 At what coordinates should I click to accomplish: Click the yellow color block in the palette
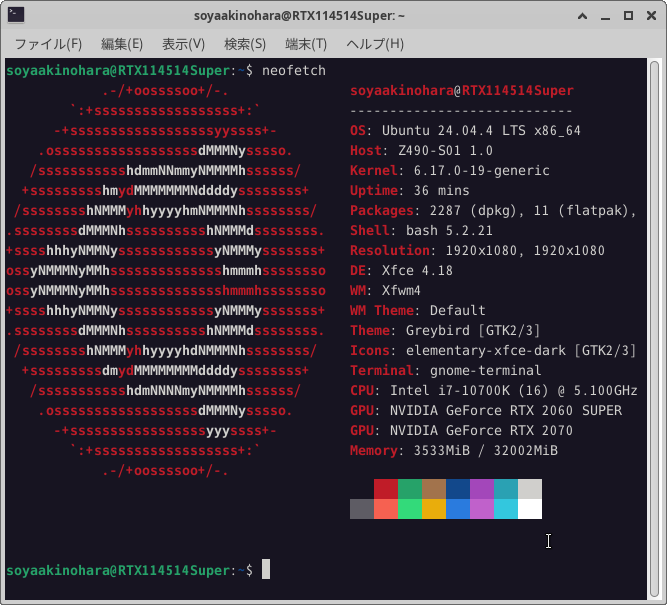click(x=434, y=509)
